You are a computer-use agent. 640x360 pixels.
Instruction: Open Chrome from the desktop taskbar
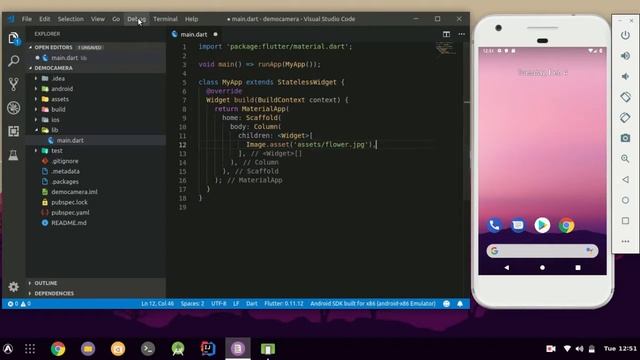click(58, 349)
